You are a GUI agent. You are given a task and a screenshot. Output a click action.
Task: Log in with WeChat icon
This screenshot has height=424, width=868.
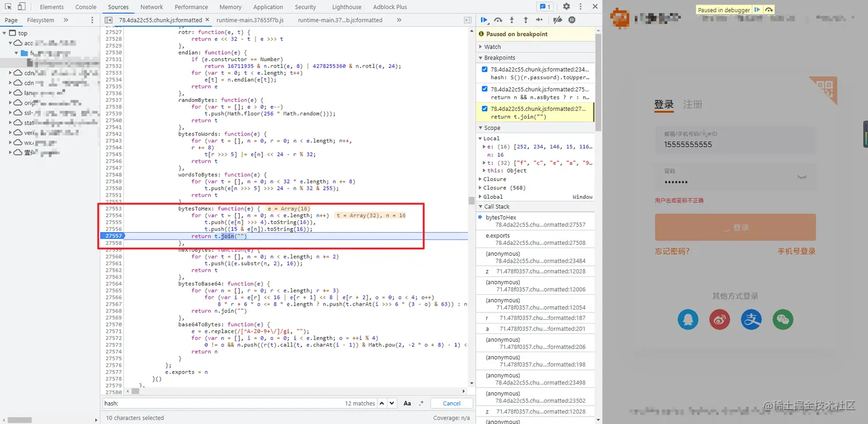tap(782, 319)
